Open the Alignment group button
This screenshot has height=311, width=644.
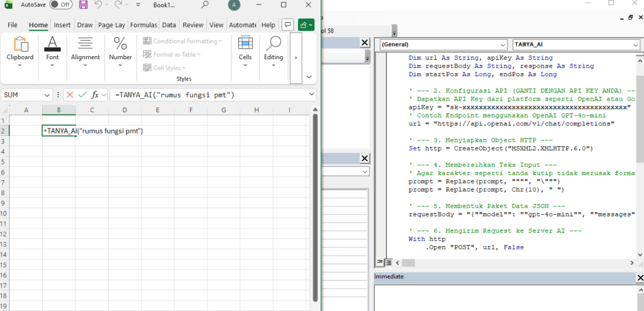pyautogui.click(x=86, y=53)
